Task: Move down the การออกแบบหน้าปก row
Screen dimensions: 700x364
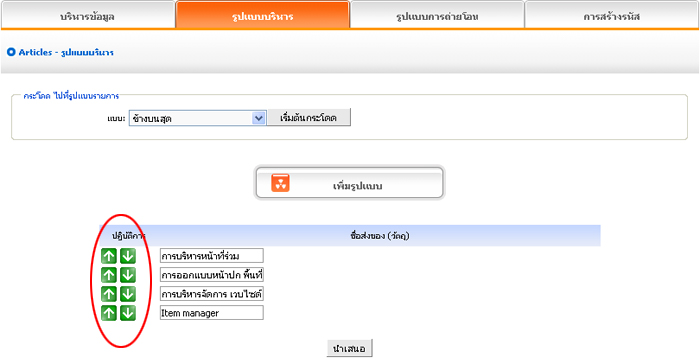Action: [x=128, y=275]
